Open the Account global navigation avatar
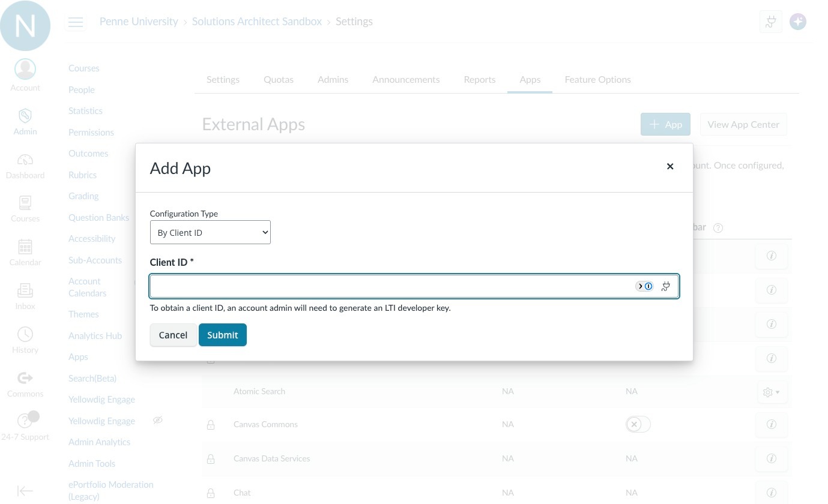Screen dimensions: 828x504 click(x=25, y=69)
